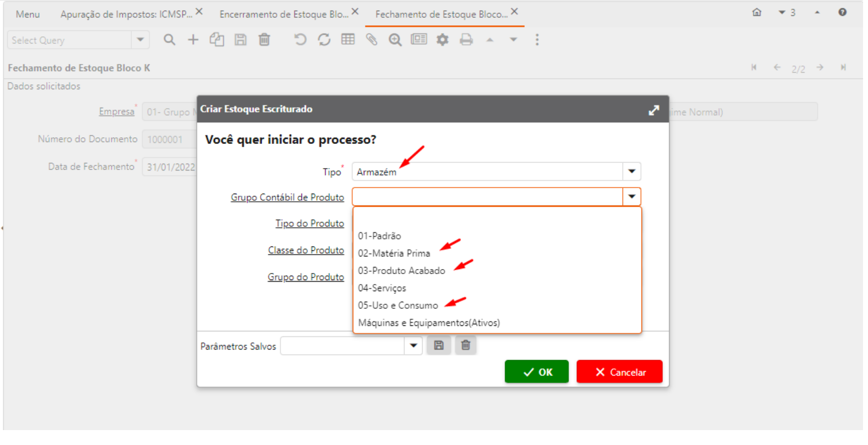This screenshot has height=445, width=868.
Task: Click the up arrow toolbar icon
Action: 489,40
